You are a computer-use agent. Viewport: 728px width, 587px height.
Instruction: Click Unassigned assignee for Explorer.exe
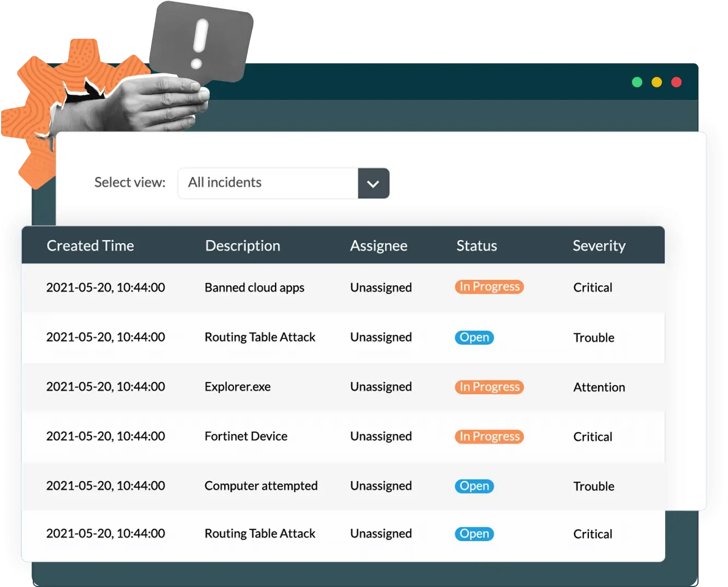[x=381, y=387]
